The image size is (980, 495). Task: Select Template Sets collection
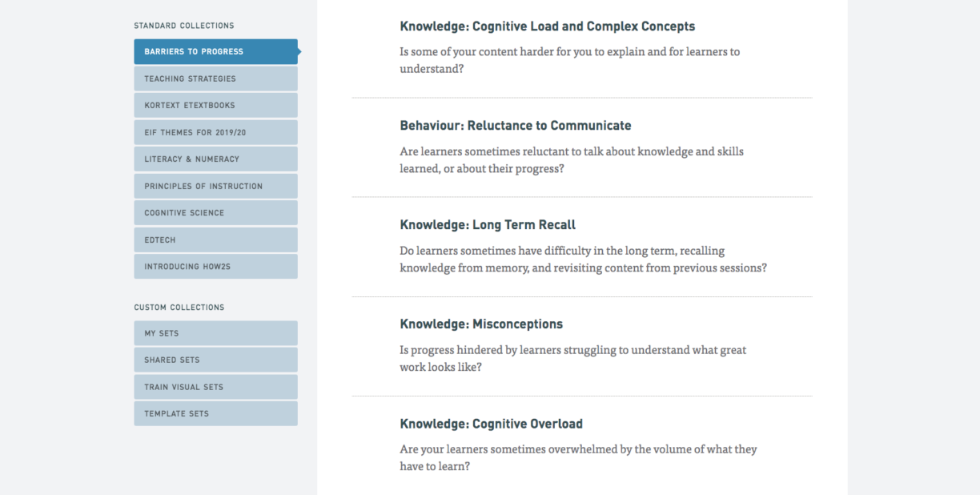215,413
